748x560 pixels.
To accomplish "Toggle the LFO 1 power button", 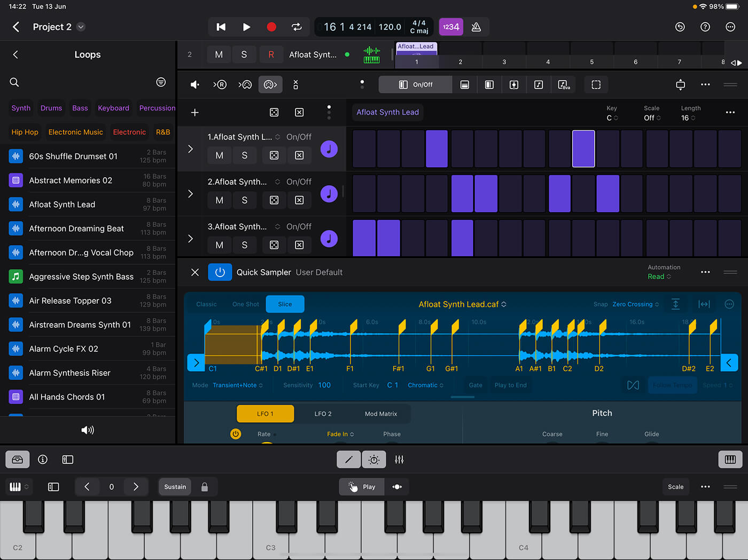I will 236,434.
